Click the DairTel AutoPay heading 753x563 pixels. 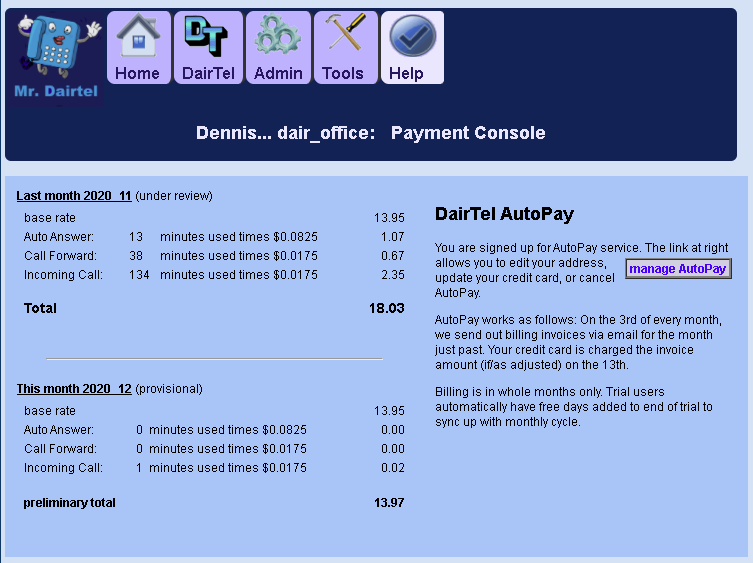pos(504,214)
